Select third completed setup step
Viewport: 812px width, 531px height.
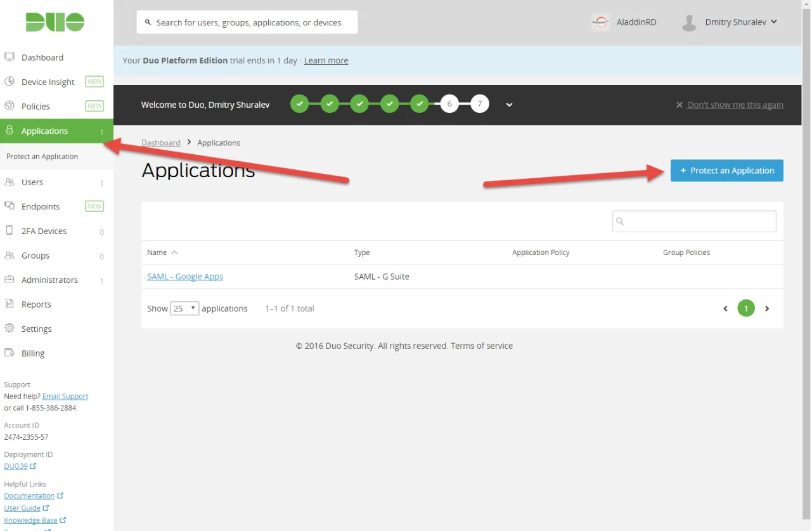pyautogui.click(x=359, y=103)
